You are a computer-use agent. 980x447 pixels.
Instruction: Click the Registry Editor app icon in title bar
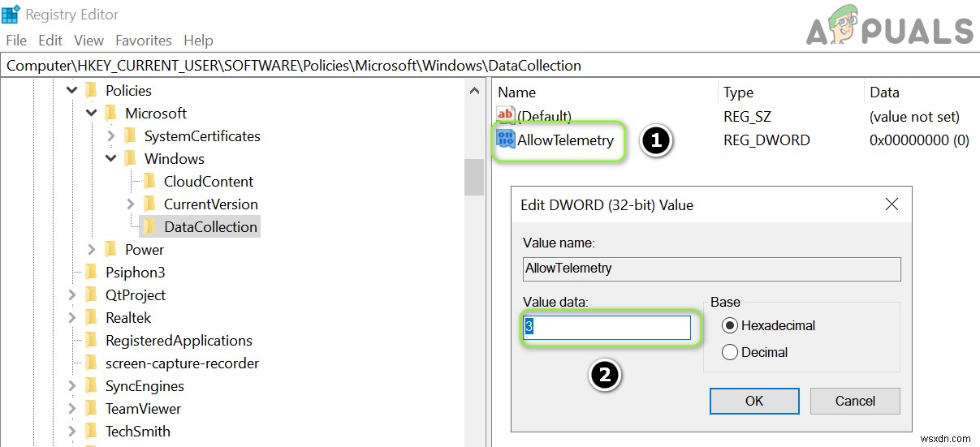11,14
